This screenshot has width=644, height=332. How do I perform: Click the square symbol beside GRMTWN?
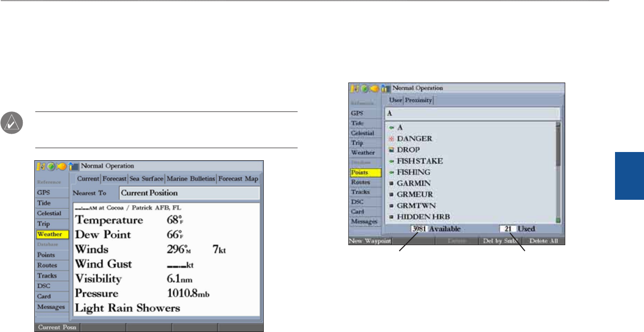(x=392, y=206)
